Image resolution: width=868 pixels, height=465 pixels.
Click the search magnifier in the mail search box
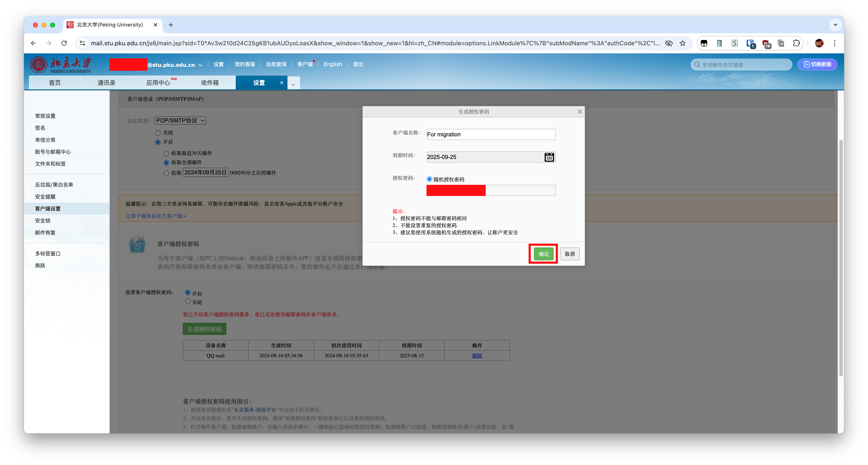click(697, 64)
